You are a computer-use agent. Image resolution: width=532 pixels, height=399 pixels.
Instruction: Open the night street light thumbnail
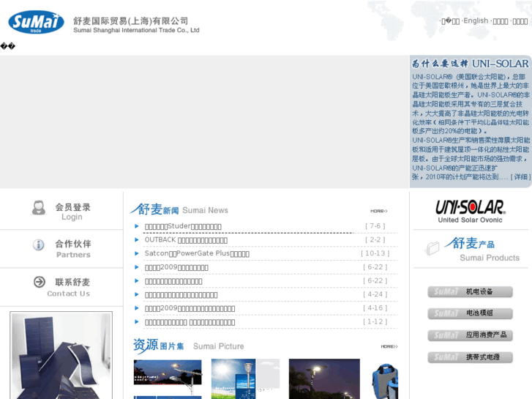[324, 379]
